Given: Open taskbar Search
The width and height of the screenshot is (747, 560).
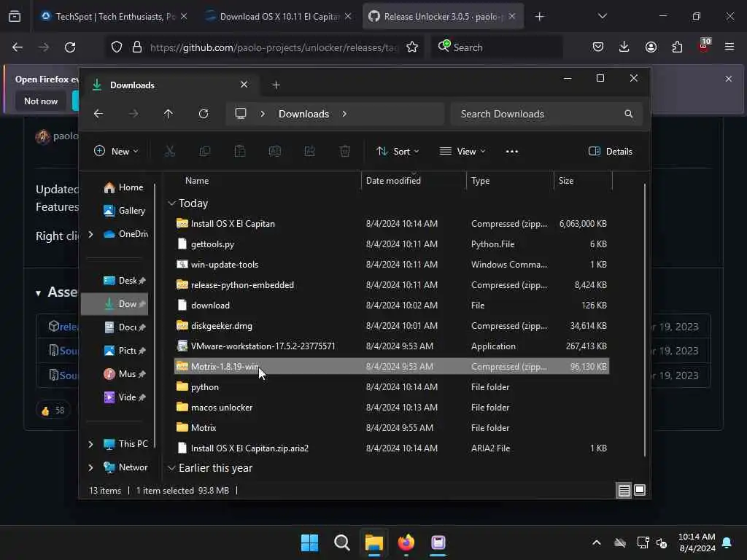Looking at the screenshot, I should pos(341,542).
